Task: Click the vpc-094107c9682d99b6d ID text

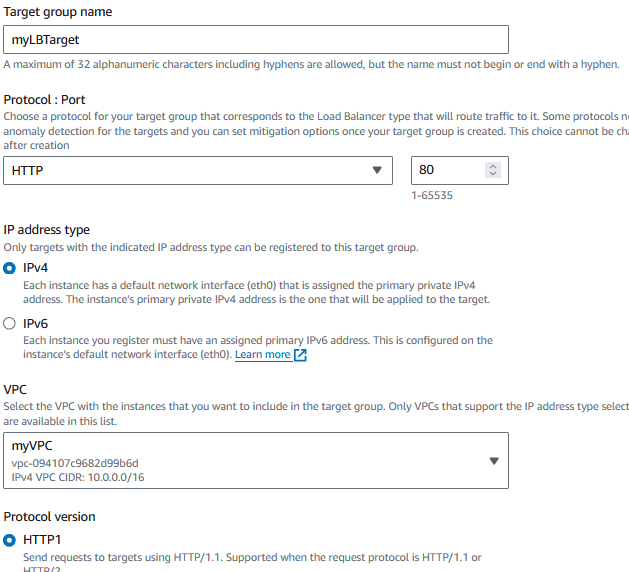Action: [x=75, y=463]
